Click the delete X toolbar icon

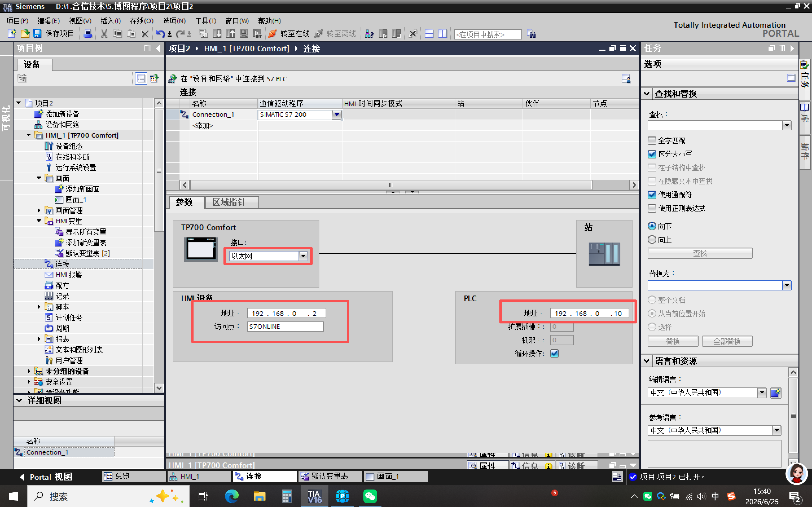tap(145, 34)
